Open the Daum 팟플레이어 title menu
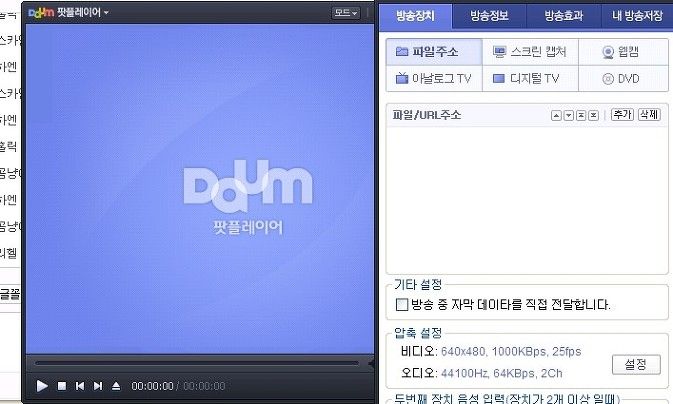Image resolution: width=673 pixels, height=404 pixels. 68,12
